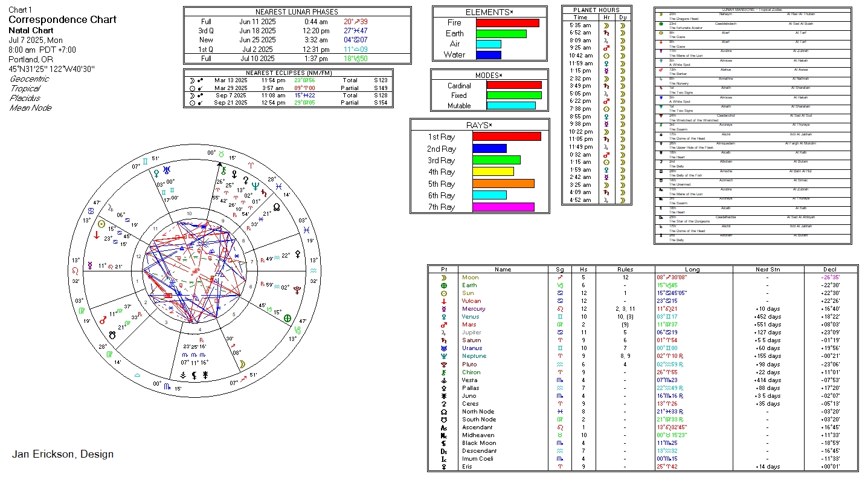Select the Mutable mode cyan bar
The width and height of the screenshot is (868, 477).
(510, 106)
